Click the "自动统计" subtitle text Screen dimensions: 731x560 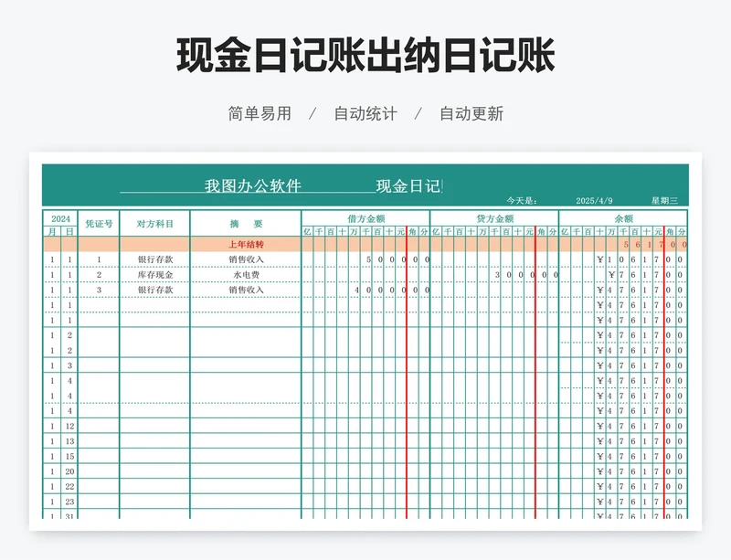point(365,113)
